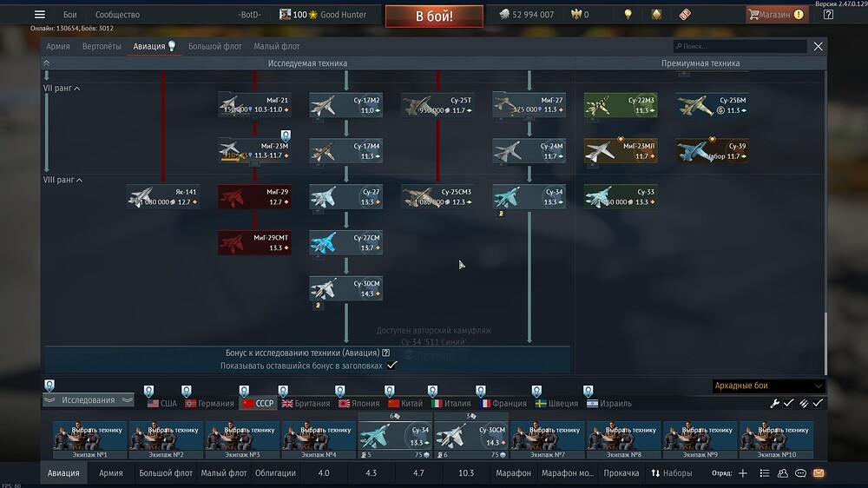
Task: Switch to the Вертолёты tab
Action: (x=102, y=47)
